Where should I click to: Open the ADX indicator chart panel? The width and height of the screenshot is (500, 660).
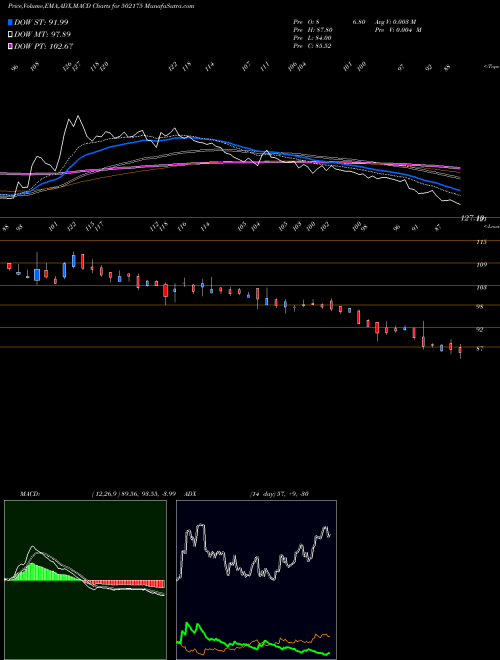[256, 580]
